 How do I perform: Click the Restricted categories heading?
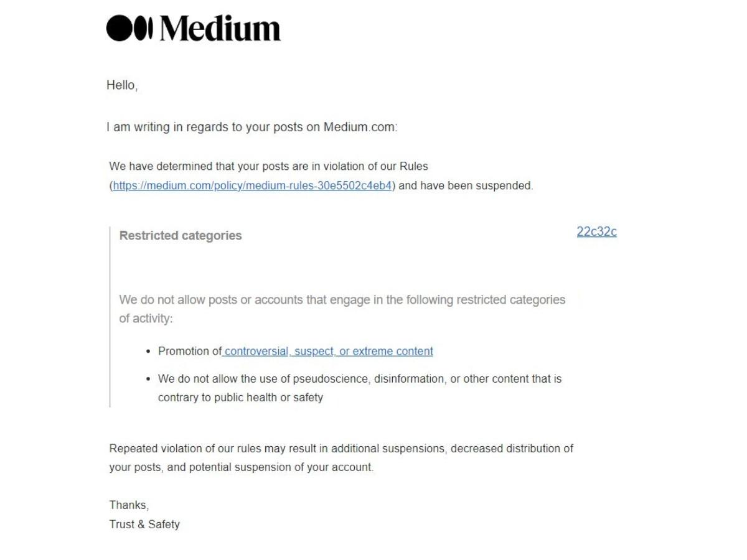click(181, 235)
